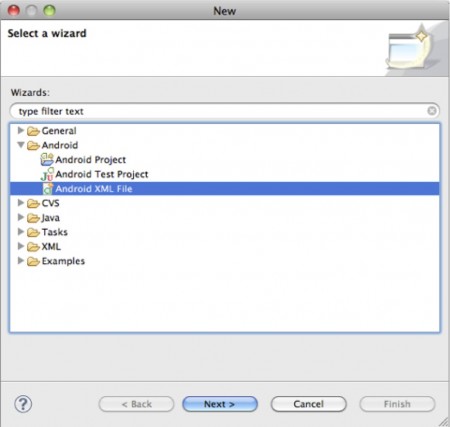Expand the Java category triangle

[x=21, y=217]
